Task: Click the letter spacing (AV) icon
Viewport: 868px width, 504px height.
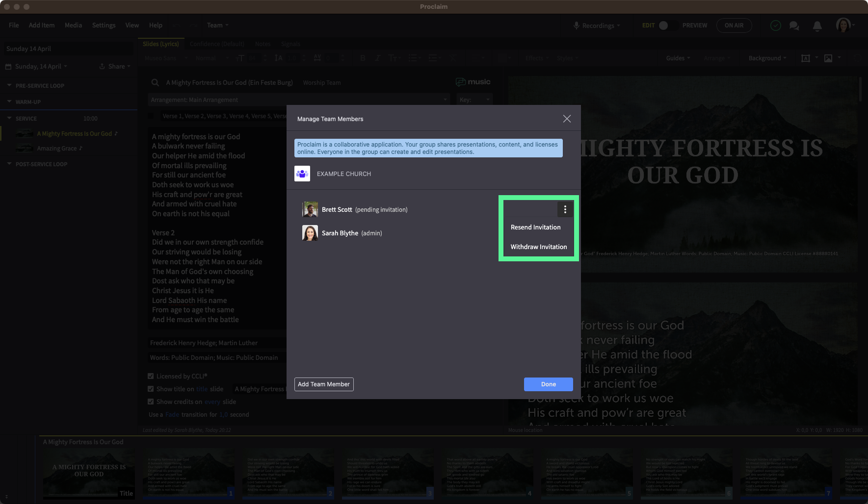Action: pos(317,58)
